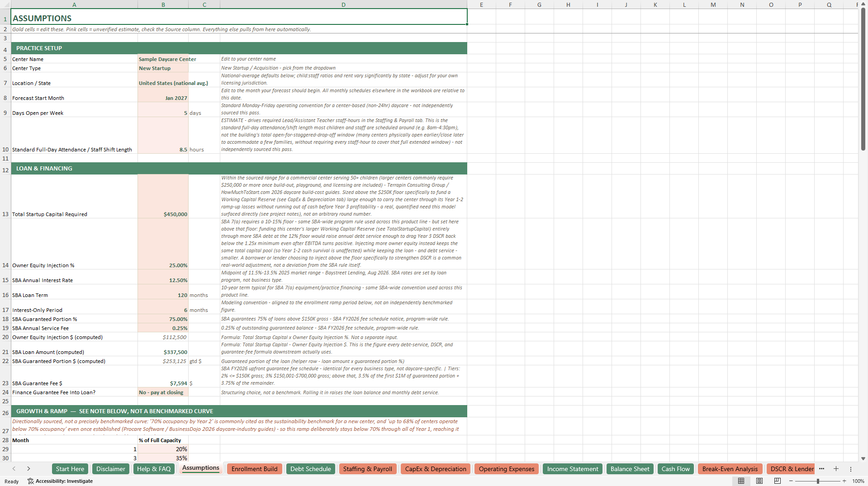The image size is (868, 486).
Task: Click vertical scrollbar down arrow
Action: tap(863, 458)
